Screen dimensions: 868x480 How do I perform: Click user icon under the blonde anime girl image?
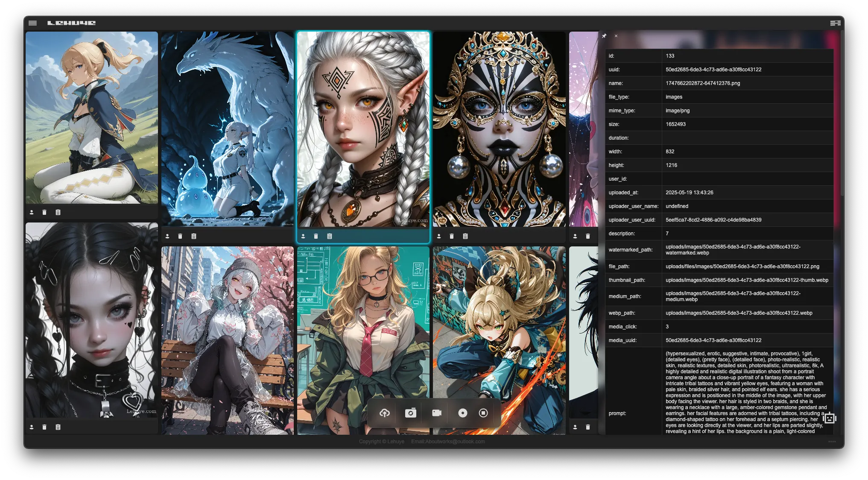pos(32,212)
